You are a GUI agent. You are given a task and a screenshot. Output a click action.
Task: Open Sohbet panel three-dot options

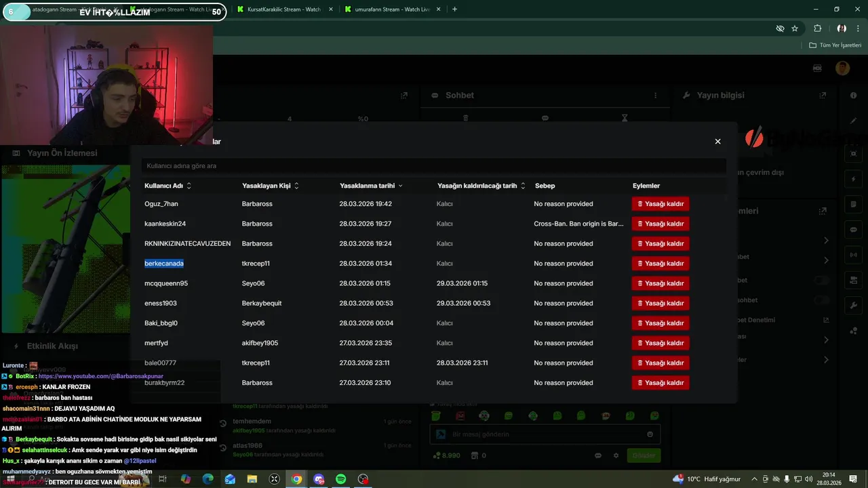pyautogui.click(x=655, y=96)
